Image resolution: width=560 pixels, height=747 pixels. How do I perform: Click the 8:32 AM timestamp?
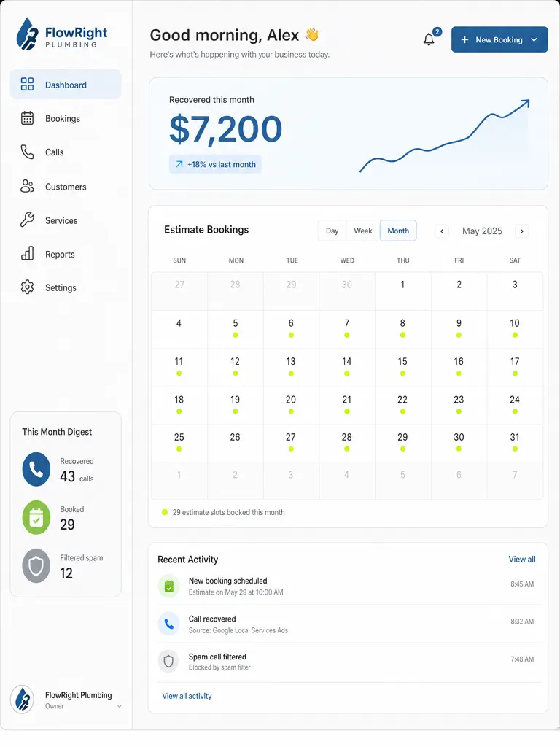coord(522,622)
